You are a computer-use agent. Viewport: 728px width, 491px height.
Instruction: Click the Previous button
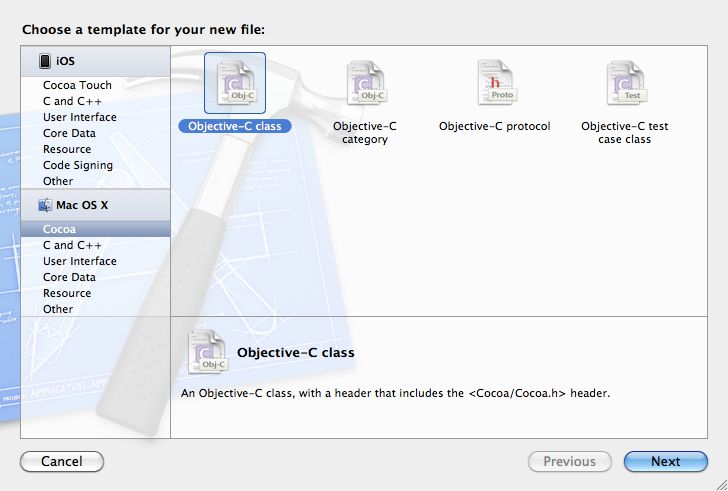[569, 461]
